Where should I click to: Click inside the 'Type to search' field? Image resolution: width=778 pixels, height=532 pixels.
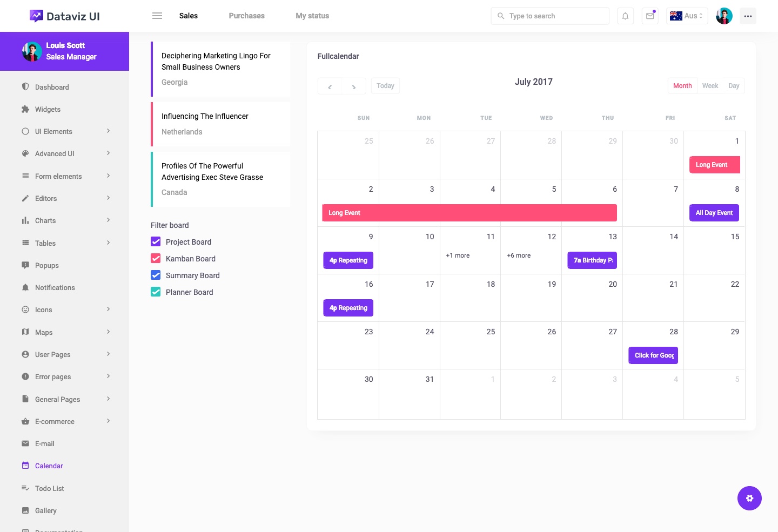click(550, 16)
